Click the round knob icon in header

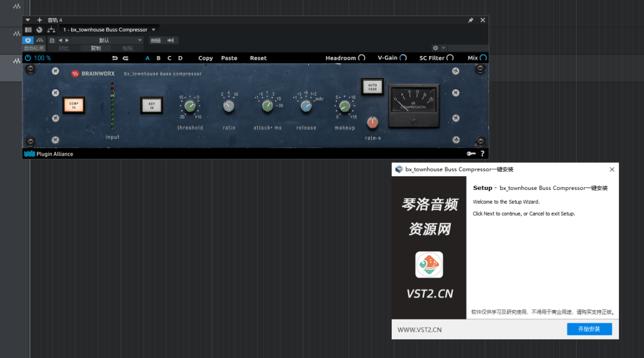[x=40, y=30]
